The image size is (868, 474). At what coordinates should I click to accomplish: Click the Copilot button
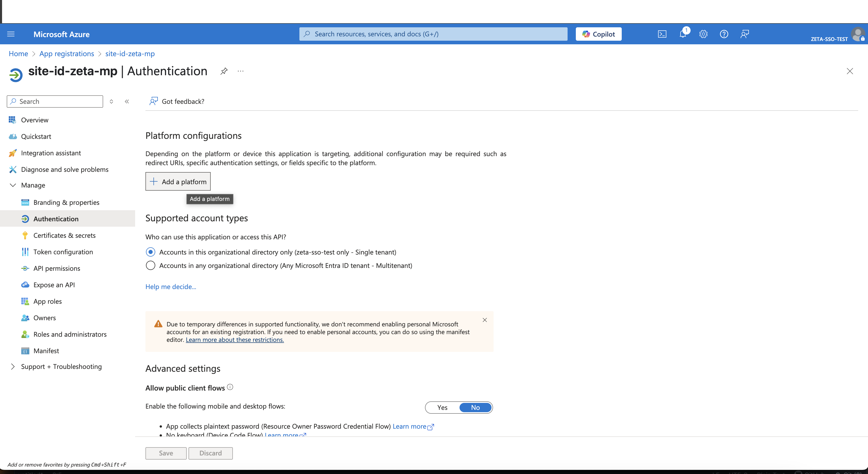click(x=599, y=34)
